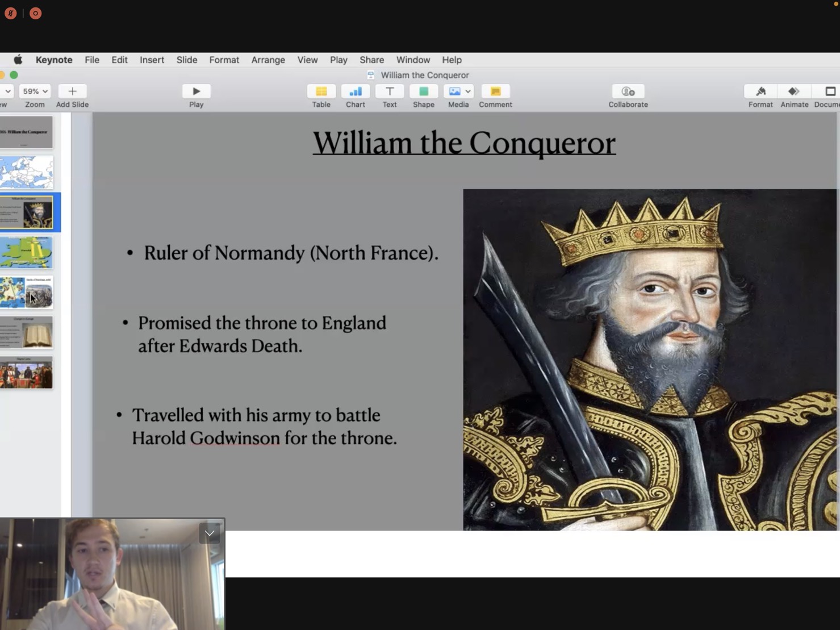
Task: Expand the webcam video options chevron
Action: coord(210,533)
